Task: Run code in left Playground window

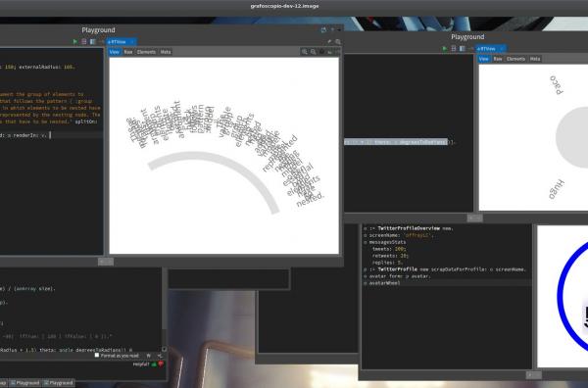Action: 75,41
